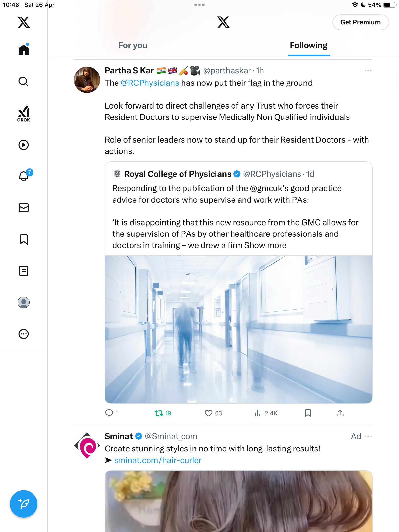Open the video play icon in sidebar
399x532 pixels.
(x=24, y=145)
